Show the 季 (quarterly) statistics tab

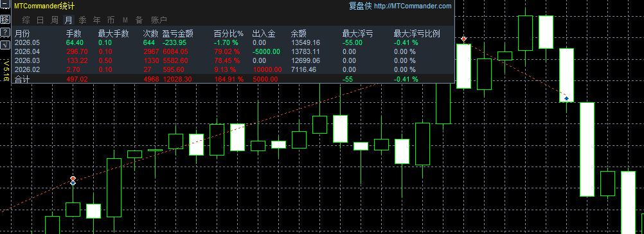(82, 20)
